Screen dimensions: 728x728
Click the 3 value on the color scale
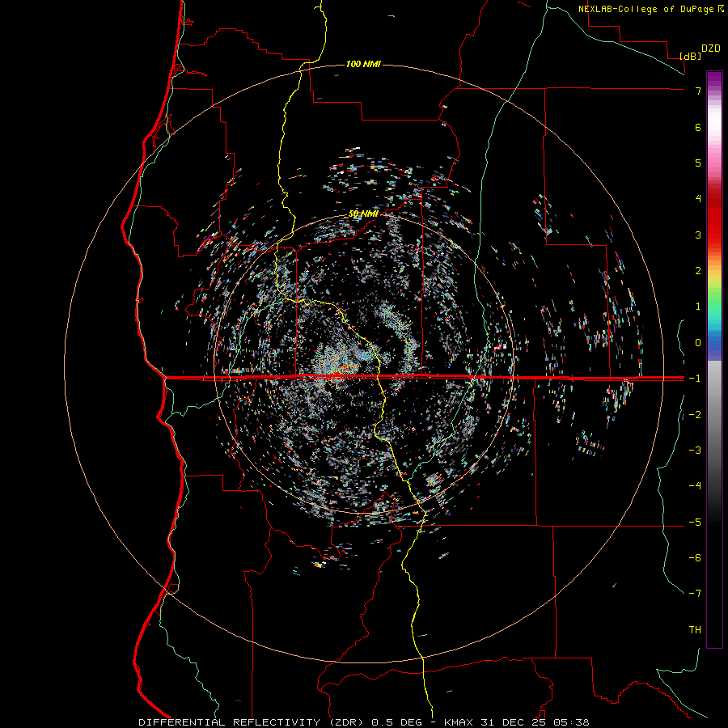(x=698, y=235)
